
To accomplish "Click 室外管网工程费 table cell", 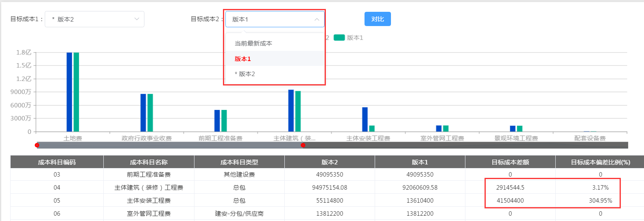I will [x=149, y=213].
